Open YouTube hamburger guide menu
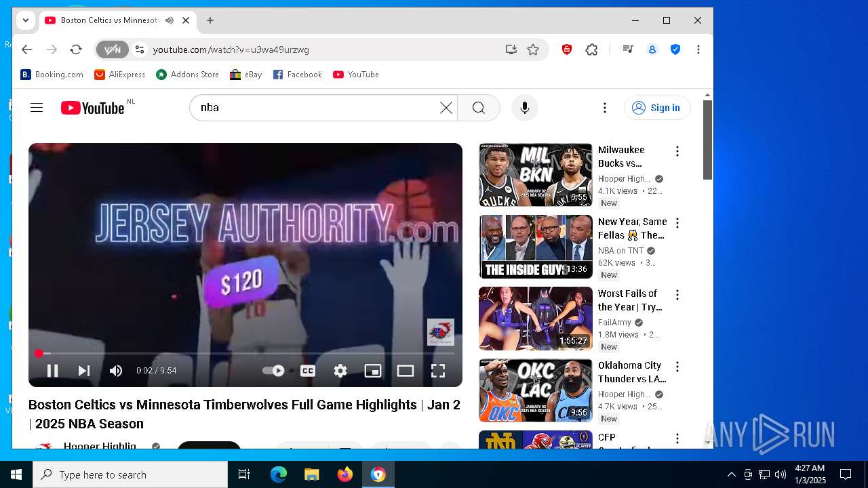 pos(37,108)
